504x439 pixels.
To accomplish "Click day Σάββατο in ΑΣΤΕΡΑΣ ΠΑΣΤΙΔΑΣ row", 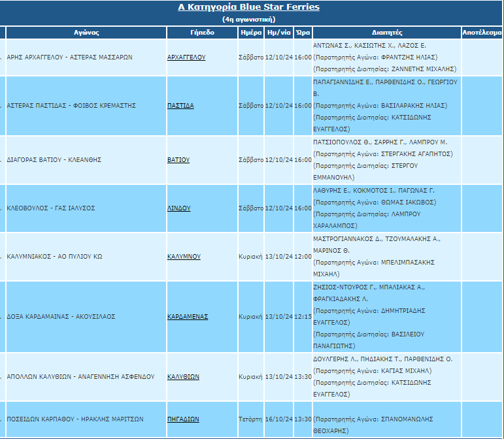I will (x=251, y=106).
